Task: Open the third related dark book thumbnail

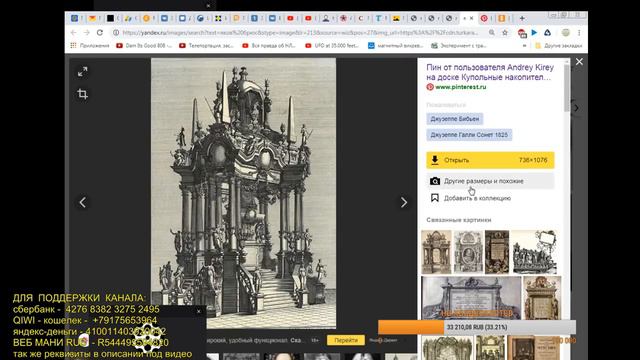Action: (x=497, y=252)
